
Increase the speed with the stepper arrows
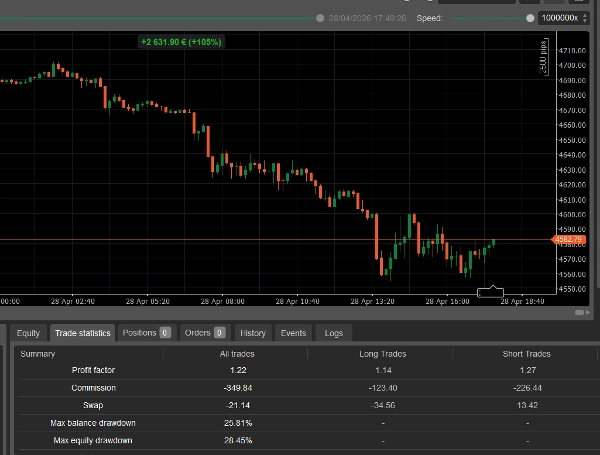[x=585, y=15]
